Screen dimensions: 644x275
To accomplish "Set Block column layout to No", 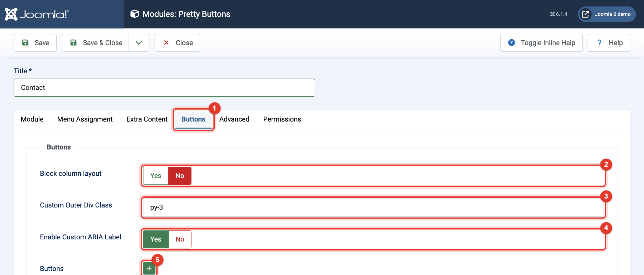I will (x=180, y=176).
